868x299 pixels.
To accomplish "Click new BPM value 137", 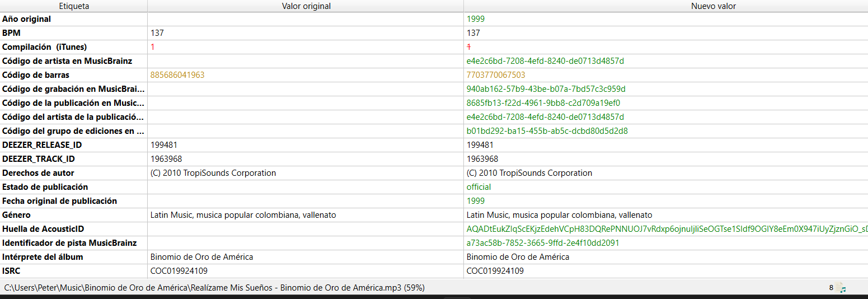I will (473, 33).
